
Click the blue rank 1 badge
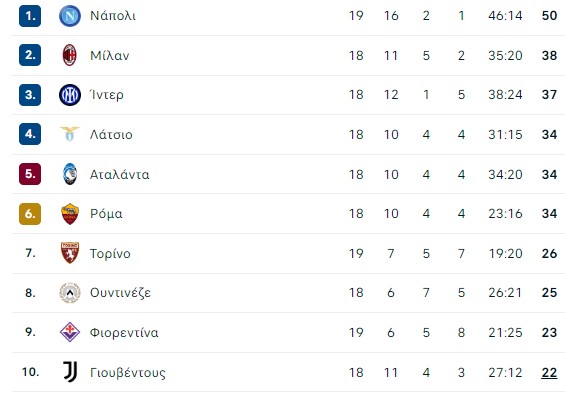(x=30, y=16)
